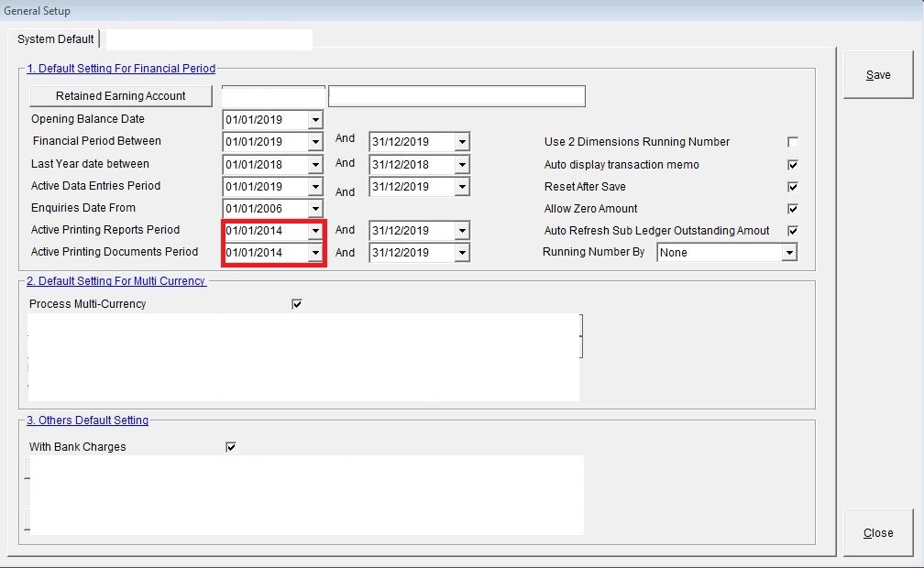Image resolution: width=924 pixels, height=568 pixels.
Task: Disable the Allow Zero Amount option
Action: (793, 209)
